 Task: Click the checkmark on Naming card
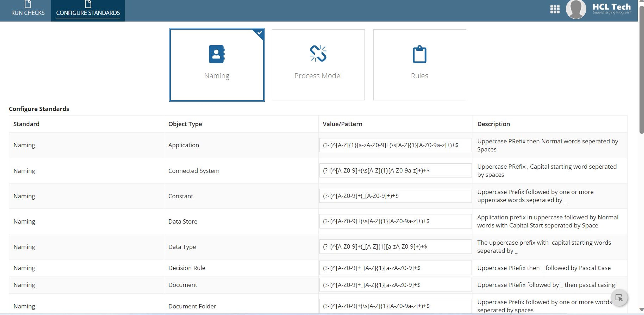260,33
